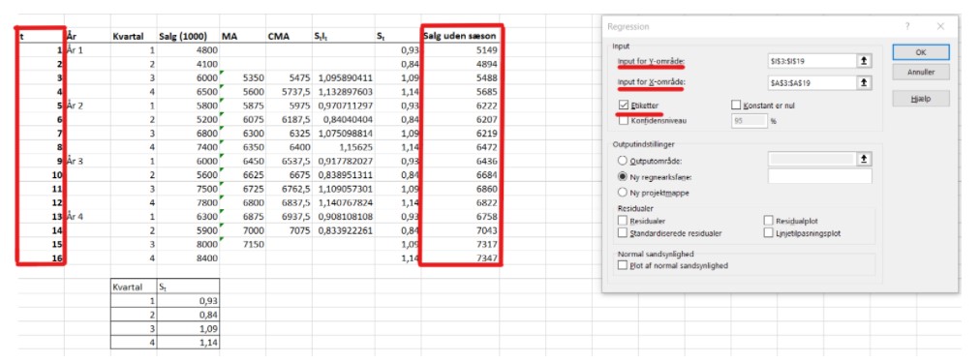Select deseasonalized sales cell 5149

coord(461,50)
